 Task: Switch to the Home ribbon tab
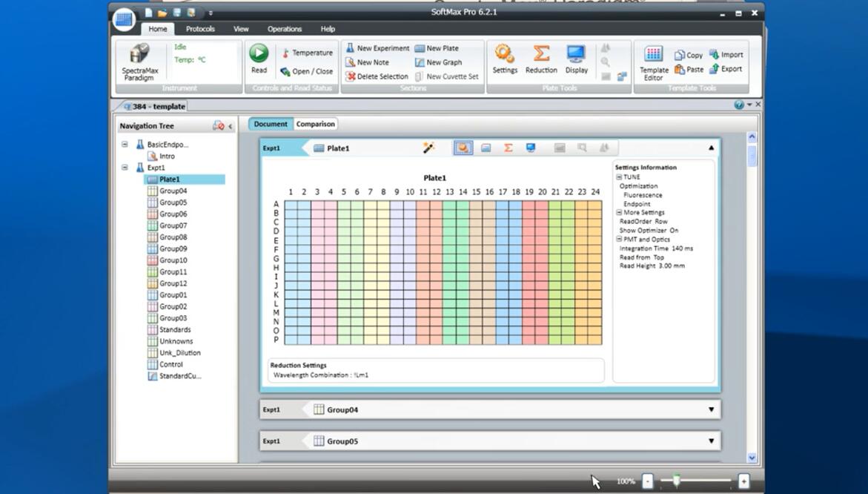point(157,29)
